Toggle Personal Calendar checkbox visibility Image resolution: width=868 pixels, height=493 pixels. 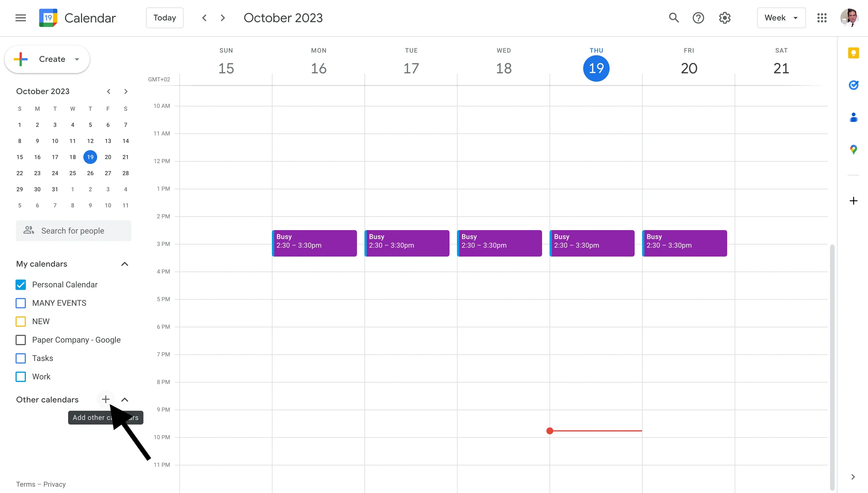tap(21, 285)
